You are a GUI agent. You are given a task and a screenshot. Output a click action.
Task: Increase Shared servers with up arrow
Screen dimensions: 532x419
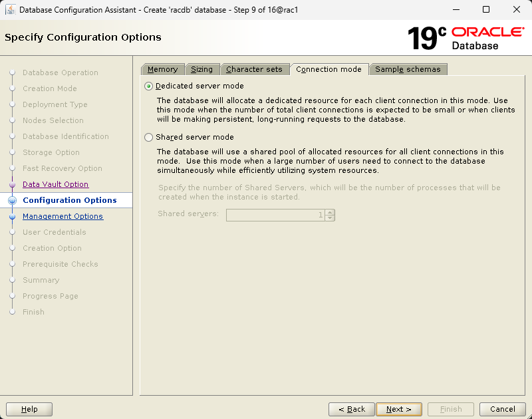[x=330, y=212]
